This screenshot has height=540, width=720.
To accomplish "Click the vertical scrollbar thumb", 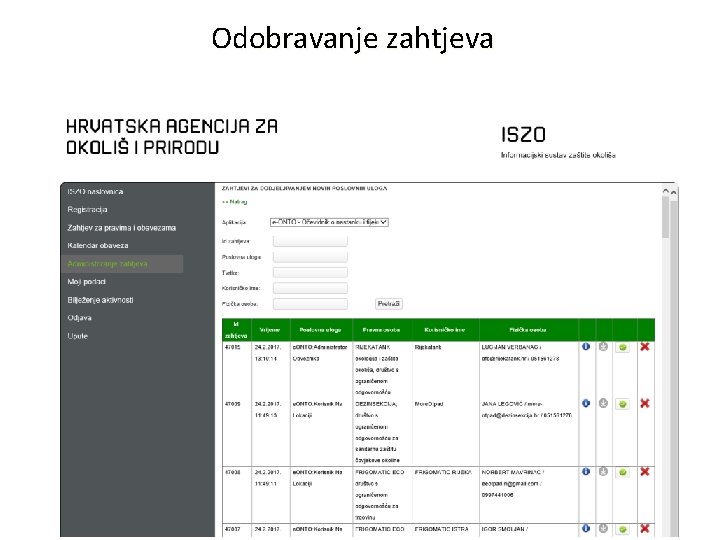I will click(665, 217).
